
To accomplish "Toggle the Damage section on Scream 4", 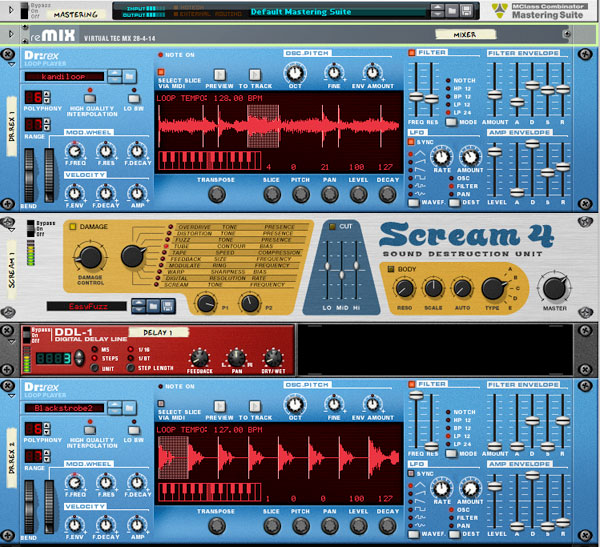I will [x=73, y=227].
